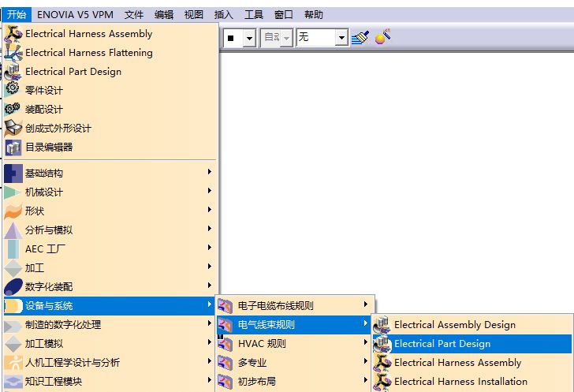Click the 制造的数字化处理 menu label
Image resolution: width=574 pixels, height=392 pixels.
click(63, 325)
